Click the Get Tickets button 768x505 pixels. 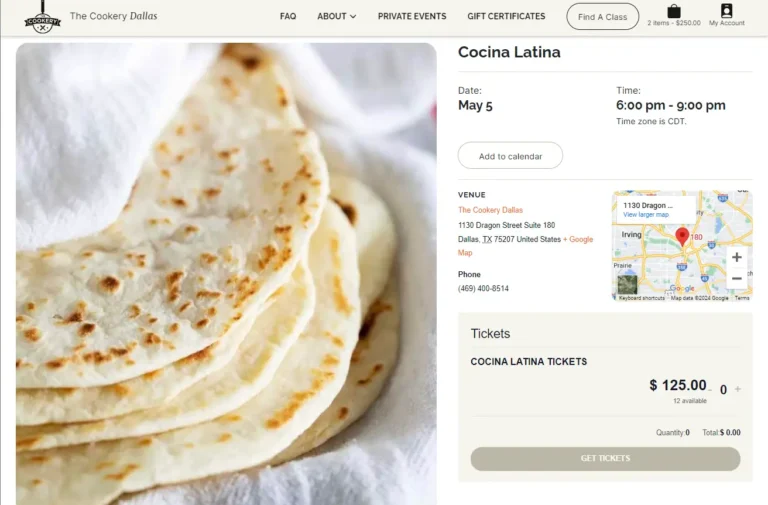[605, 459]
